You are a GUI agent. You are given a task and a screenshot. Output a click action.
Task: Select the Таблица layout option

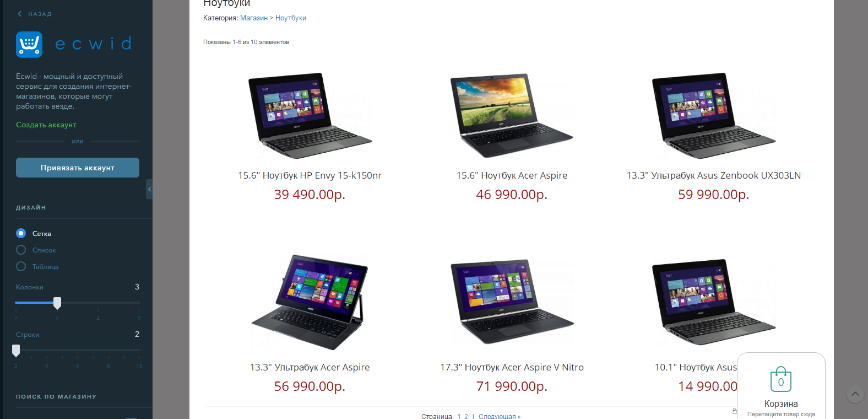coord(21,266)
